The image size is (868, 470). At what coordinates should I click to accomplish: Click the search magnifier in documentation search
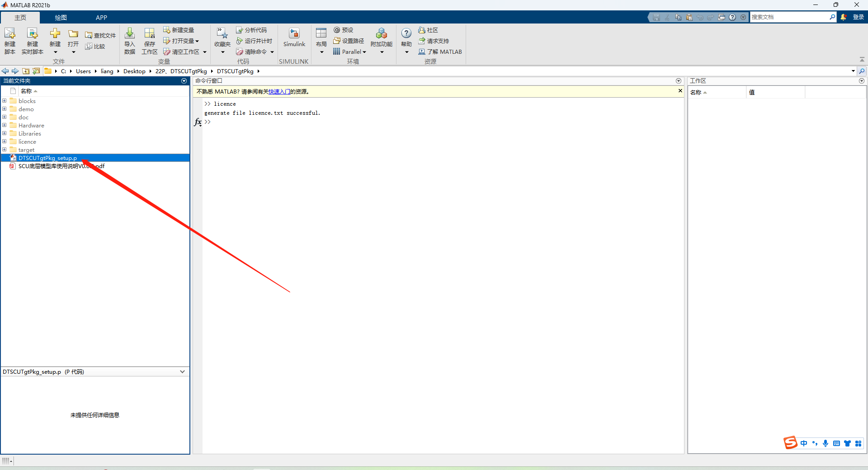(832, 17)
